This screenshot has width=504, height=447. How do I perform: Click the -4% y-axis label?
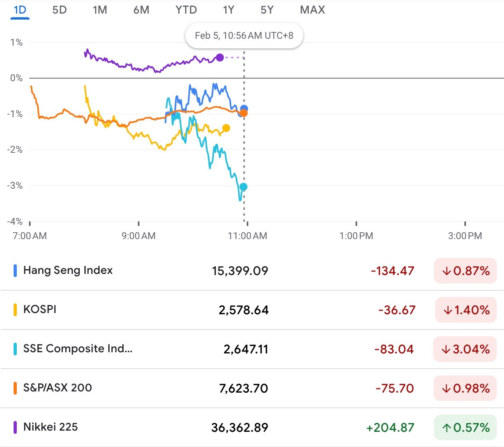click(x=15, y=222)
